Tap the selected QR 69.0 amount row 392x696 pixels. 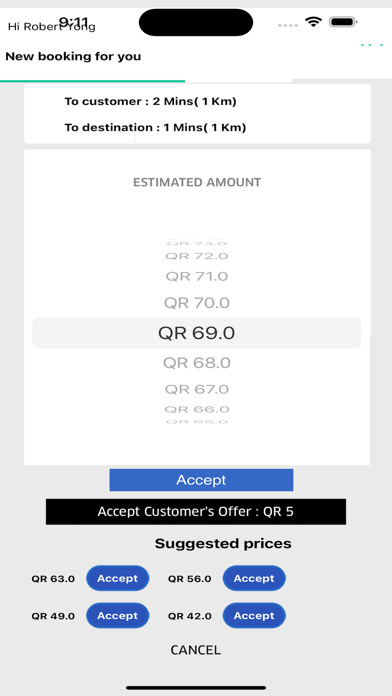pyautogui.click(x=197, y=333)
